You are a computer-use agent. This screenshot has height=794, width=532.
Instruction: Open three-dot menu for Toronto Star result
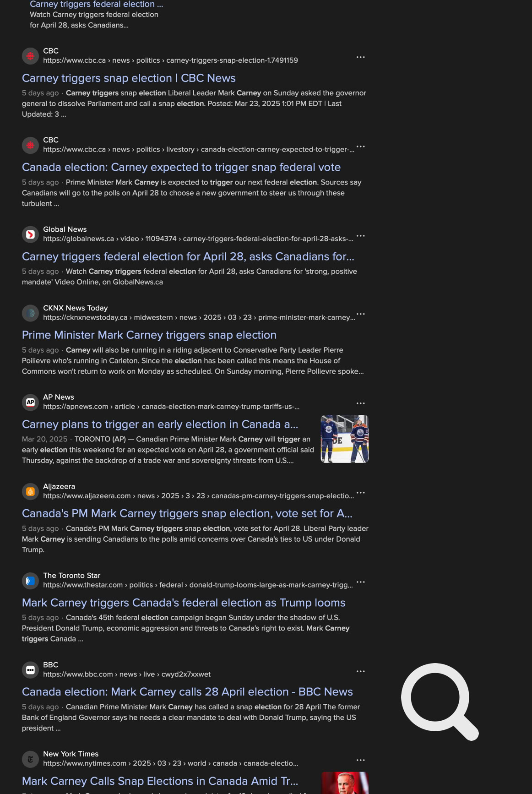pos(360,582)
